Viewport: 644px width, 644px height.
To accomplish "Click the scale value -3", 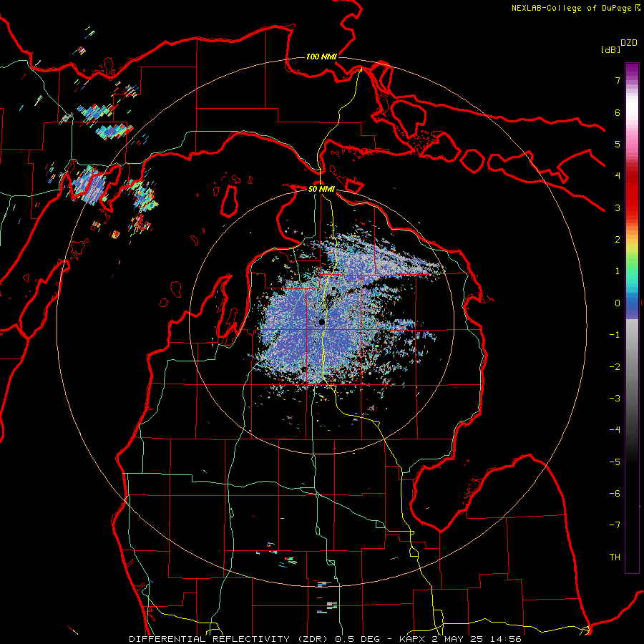I will point(615,399).
